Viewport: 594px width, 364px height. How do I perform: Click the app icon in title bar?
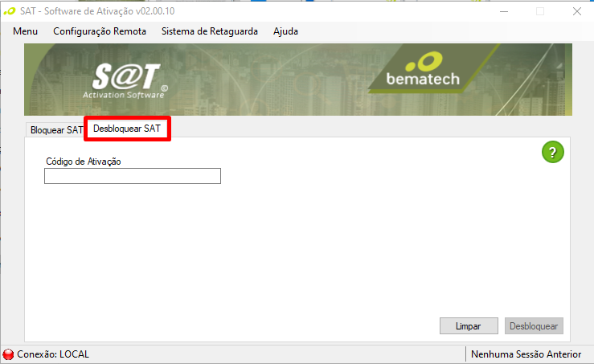(x=10, y=11)
